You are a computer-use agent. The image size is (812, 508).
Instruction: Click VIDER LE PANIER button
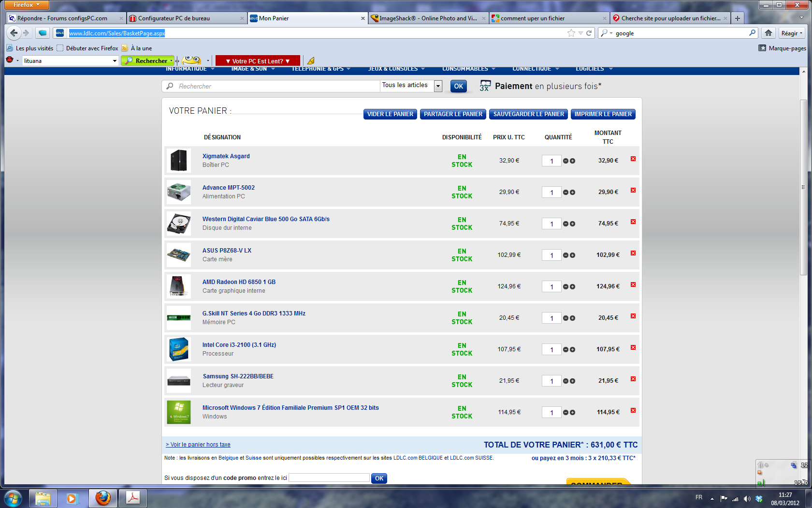390,114
